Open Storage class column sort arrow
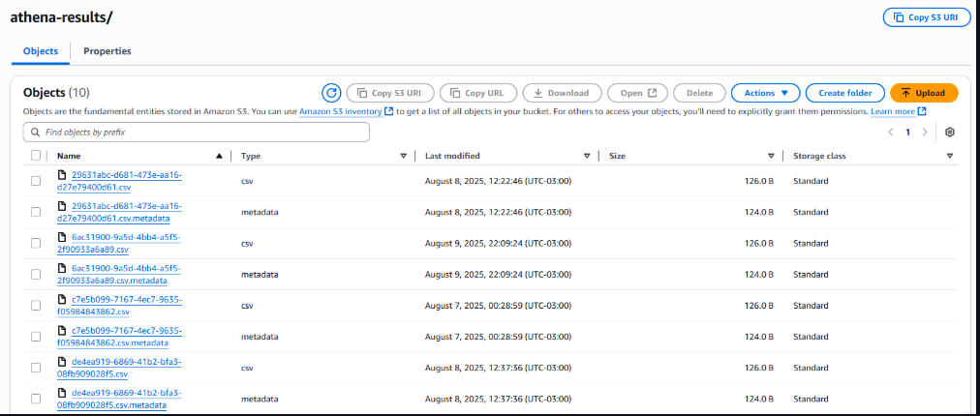Viewport: 980px width, 416px height. tap(949, 156)
